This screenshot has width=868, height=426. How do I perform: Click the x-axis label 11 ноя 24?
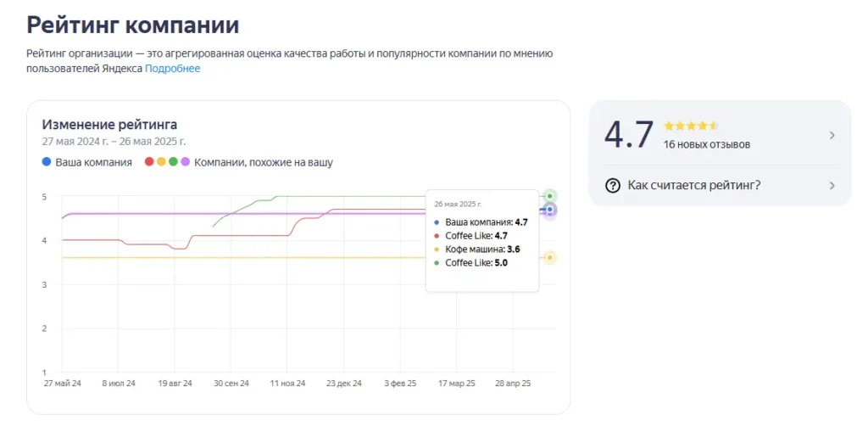[x=287, y=384]
